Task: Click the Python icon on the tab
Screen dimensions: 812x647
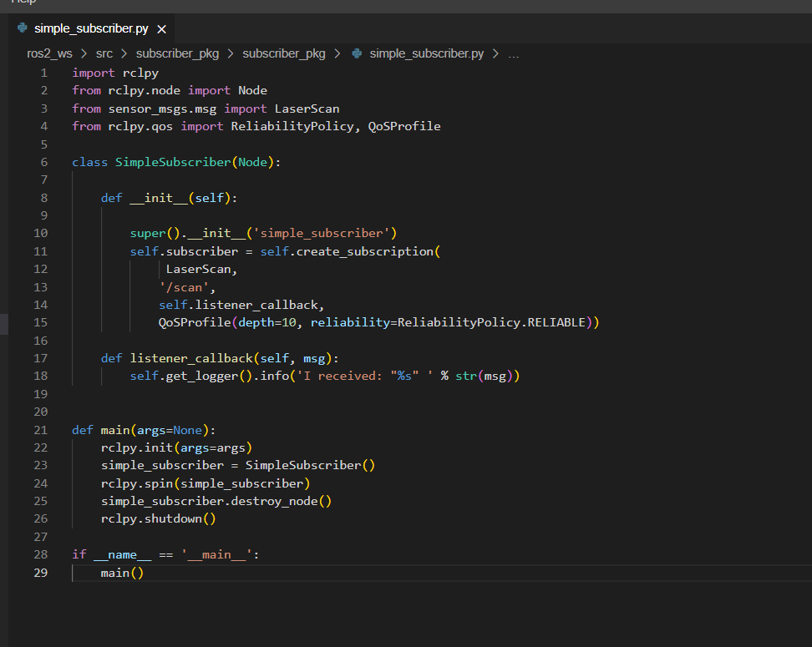Action: [x=23, y=28]
